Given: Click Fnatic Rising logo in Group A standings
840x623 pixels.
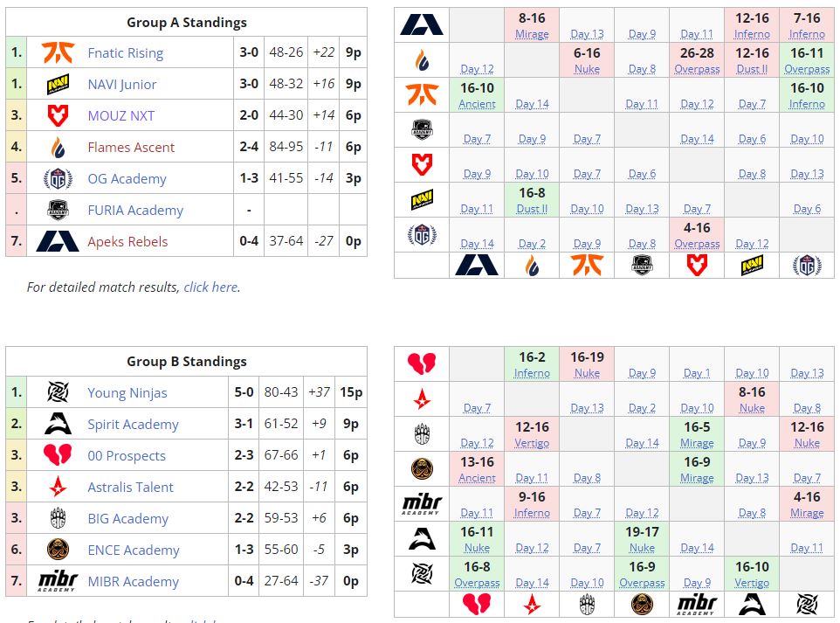Looking at the screenshot, I should [58, 52].
